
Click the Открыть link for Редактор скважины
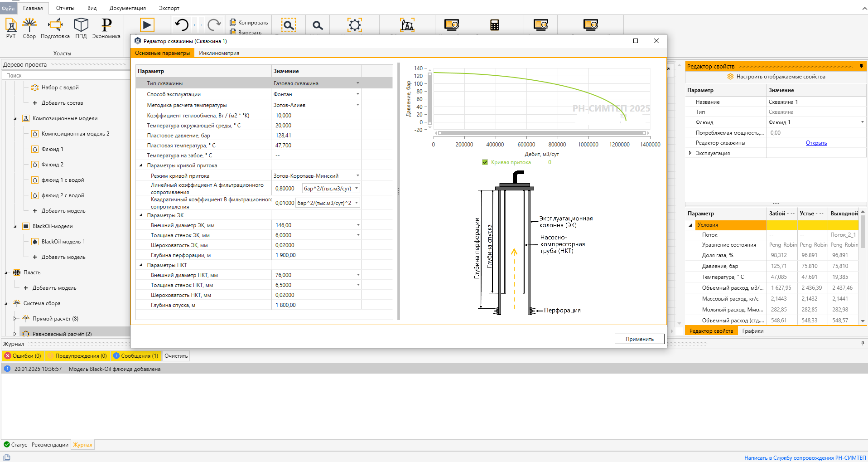click(x=816, y=143)
